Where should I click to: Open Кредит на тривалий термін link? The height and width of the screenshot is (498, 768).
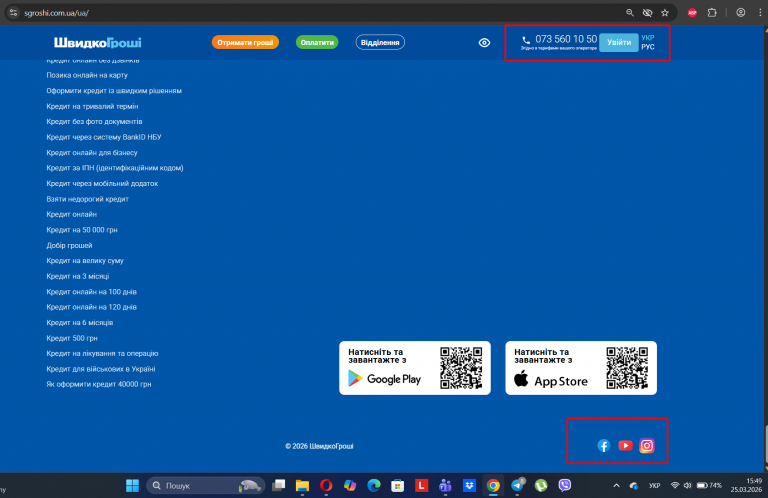click(x=92, y=106)
